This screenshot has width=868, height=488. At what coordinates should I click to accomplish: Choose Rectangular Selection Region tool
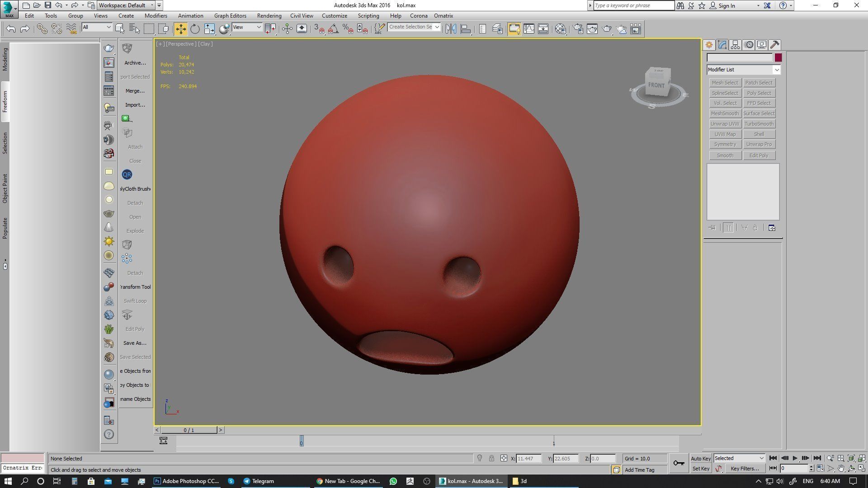click(149, 29)
